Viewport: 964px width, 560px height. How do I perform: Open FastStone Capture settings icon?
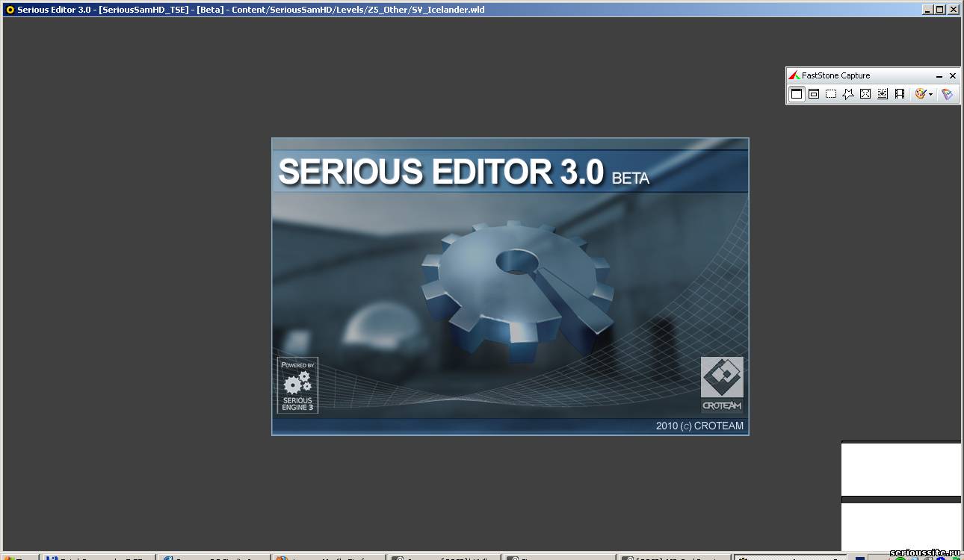947,94
